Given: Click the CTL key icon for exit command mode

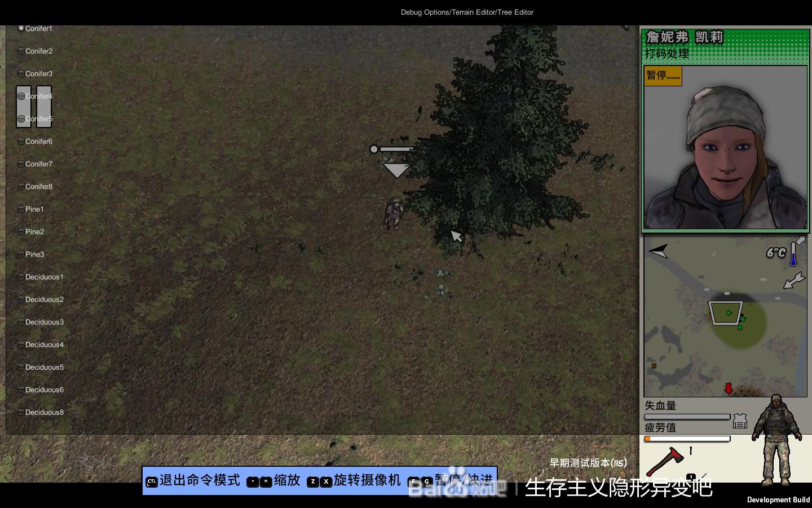Looking at the screenshot, I should pos(151,481).
